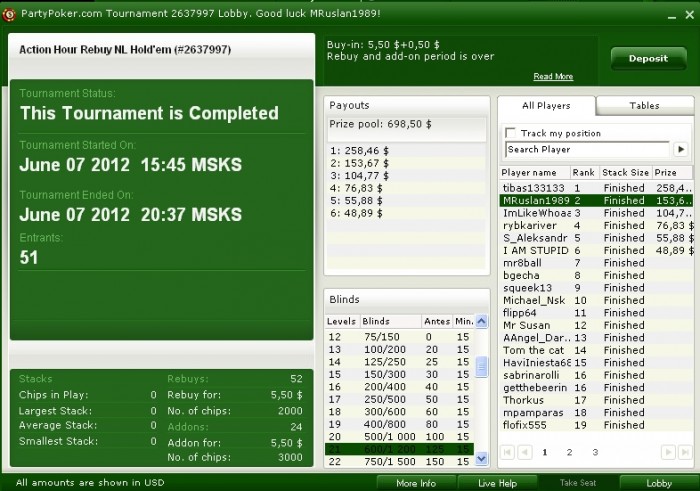Select blinds level 16 row 200/400
Viewport: 700px width, 491px height.
click(x=400, y=387)
